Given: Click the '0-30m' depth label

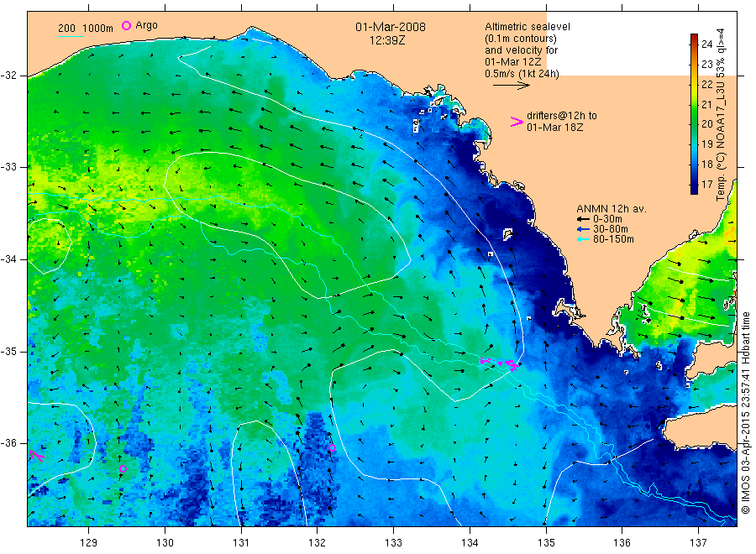Looking at the screenshot, I should pyautogui.click(x=607, y=219).
